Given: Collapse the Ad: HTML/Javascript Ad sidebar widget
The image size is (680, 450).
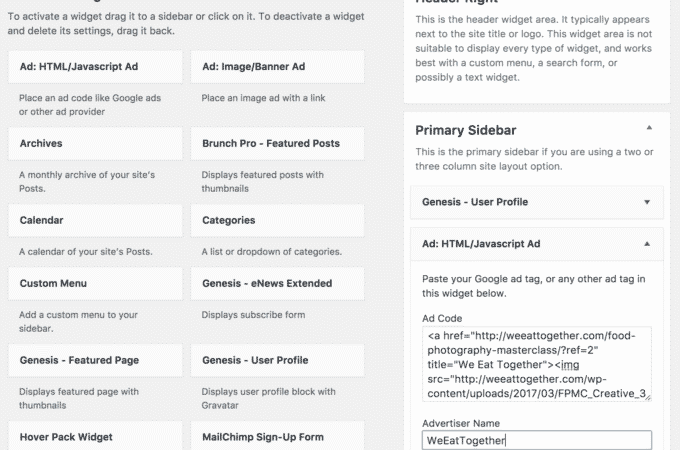Looking at the screenshot, I should tap(647, 244).
